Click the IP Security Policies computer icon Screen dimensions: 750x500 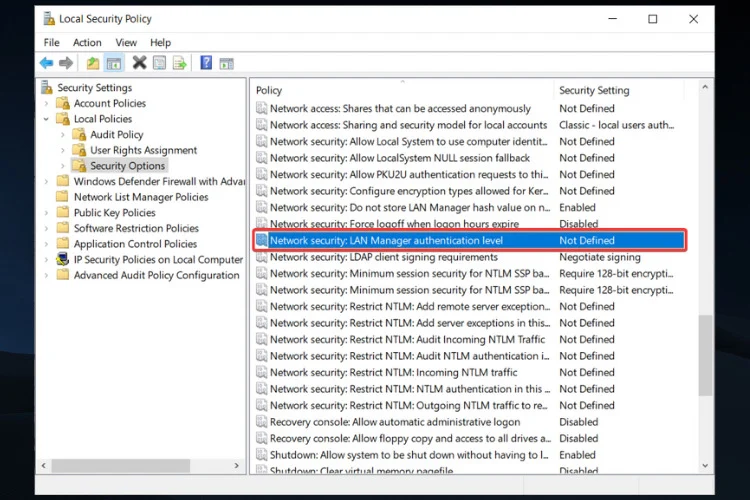(63, 259)
